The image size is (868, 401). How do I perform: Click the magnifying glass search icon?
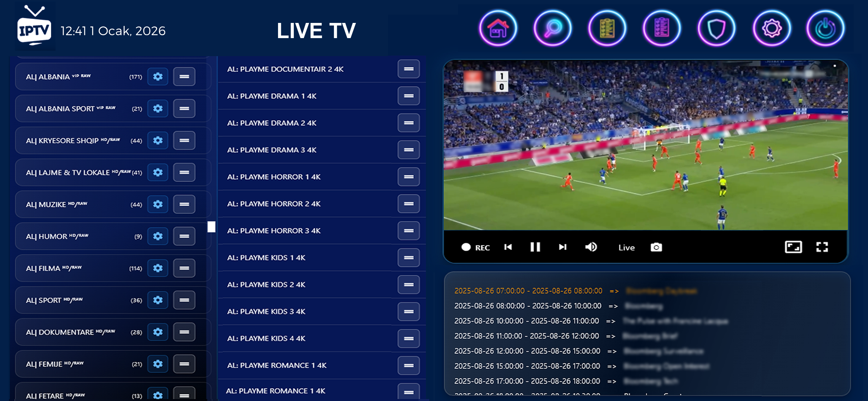coord(552,28)
